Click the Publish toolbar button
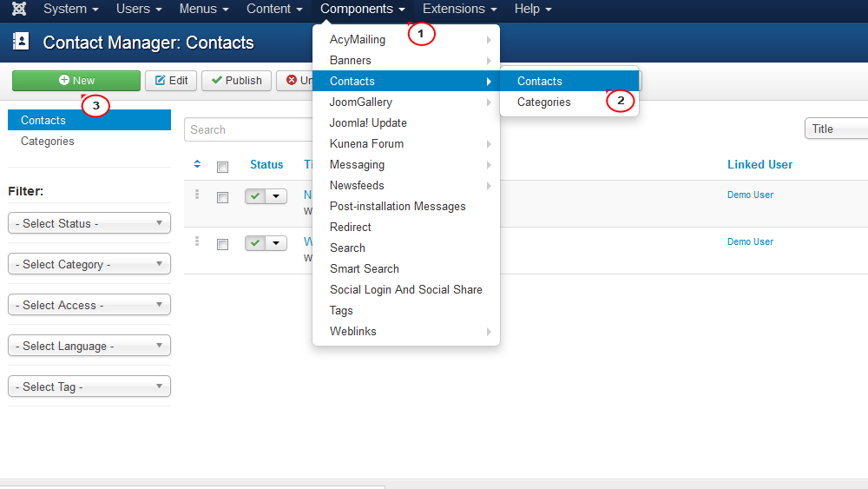The image size is (868, 489). pyautogui.click(x=236, y=80)
